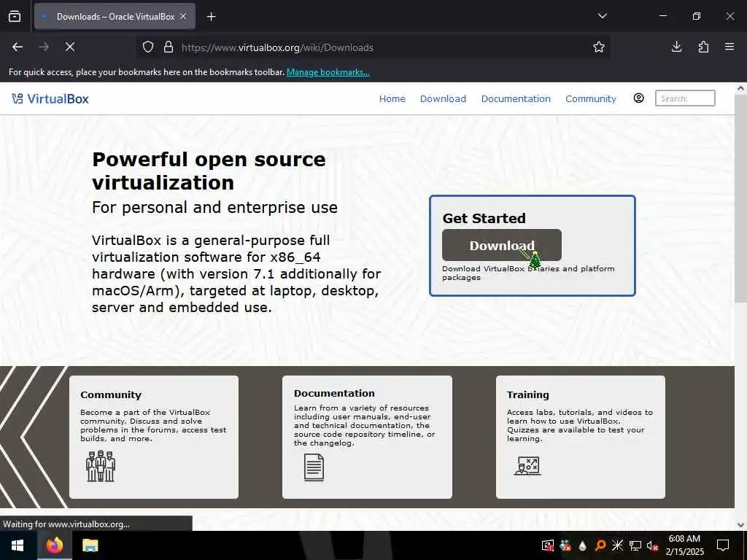
Task: Click the 'Get Started' heading
Action: click(x=484, y=218)
